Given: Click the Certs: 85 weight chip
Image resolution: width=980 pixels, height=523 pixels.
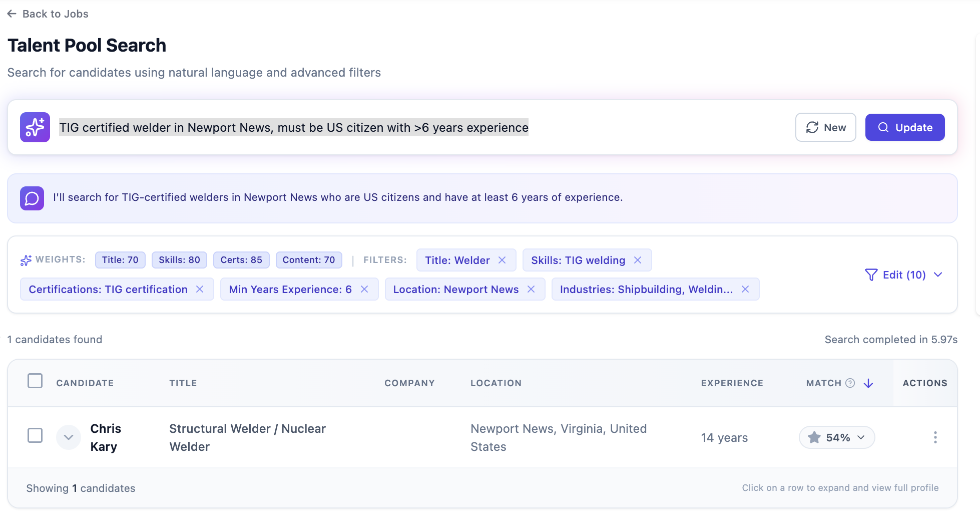Looking at the screenshot, I should (x=241, y=260).
